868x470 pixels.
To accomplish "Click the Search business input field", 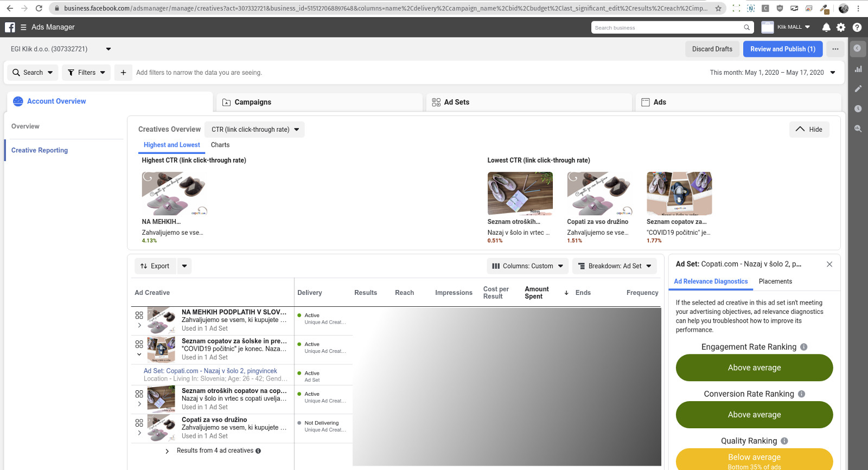I will [667, 28].
